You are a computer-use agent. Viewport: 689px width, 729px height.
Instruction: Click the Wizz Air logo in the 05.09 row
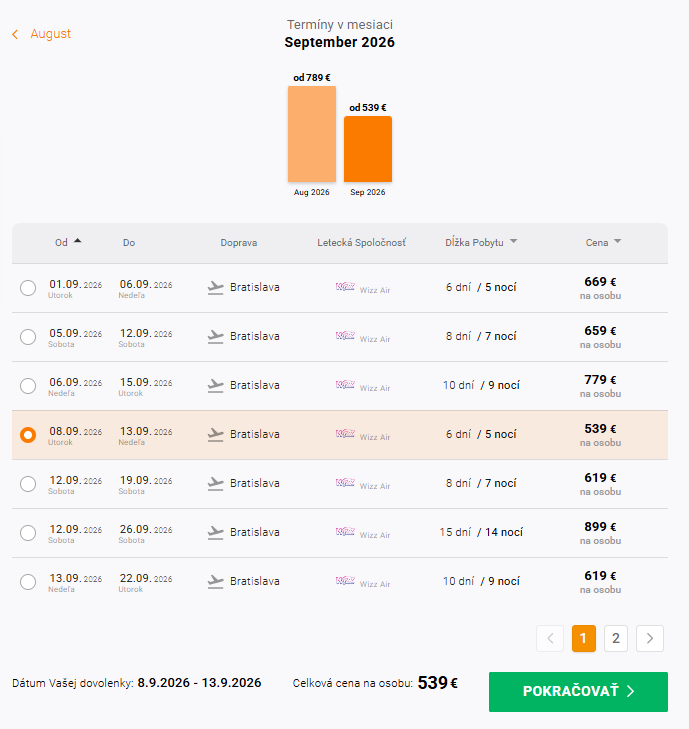[345, 336]
